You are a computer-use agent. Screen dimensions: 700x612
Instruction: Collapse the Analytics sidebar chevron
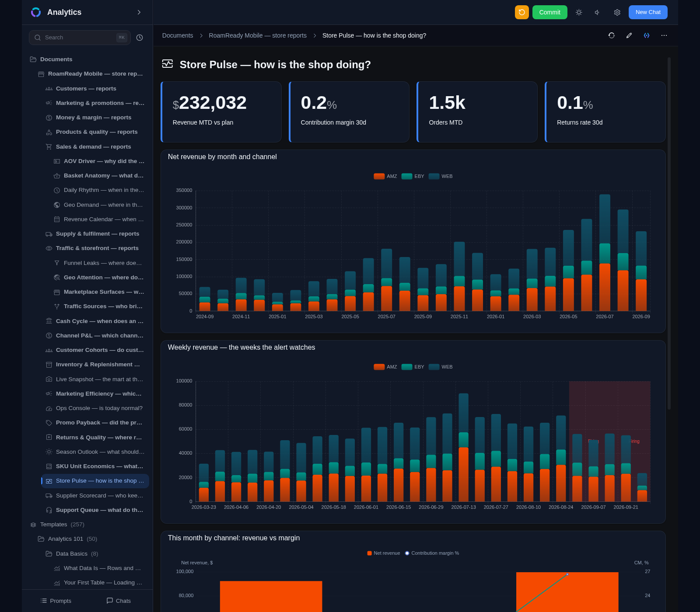(x=139, y=12)
